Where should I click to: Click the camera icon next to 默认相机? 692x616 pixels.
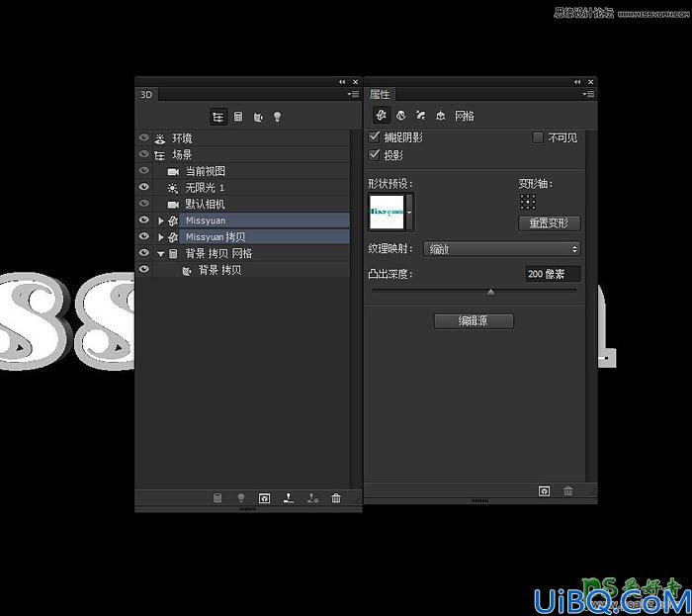[173, 205]
